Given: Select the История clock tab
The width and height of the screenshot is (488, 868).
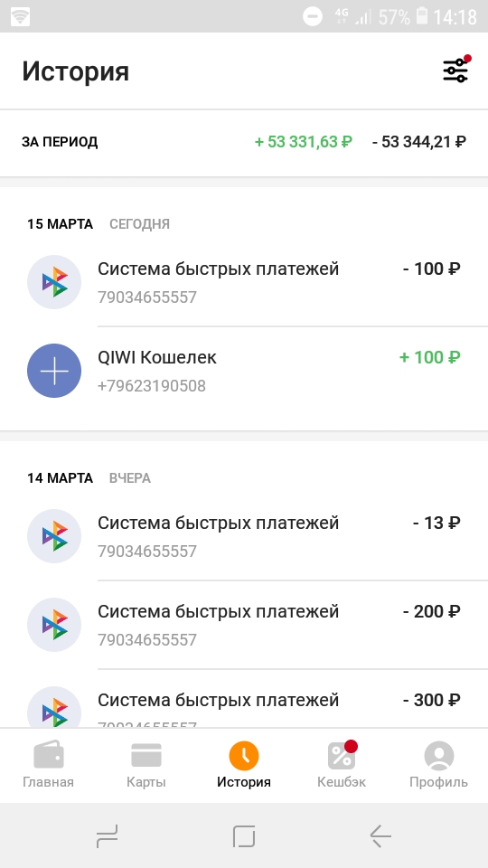Looking at the screenshot, I should tap(244, 766).
